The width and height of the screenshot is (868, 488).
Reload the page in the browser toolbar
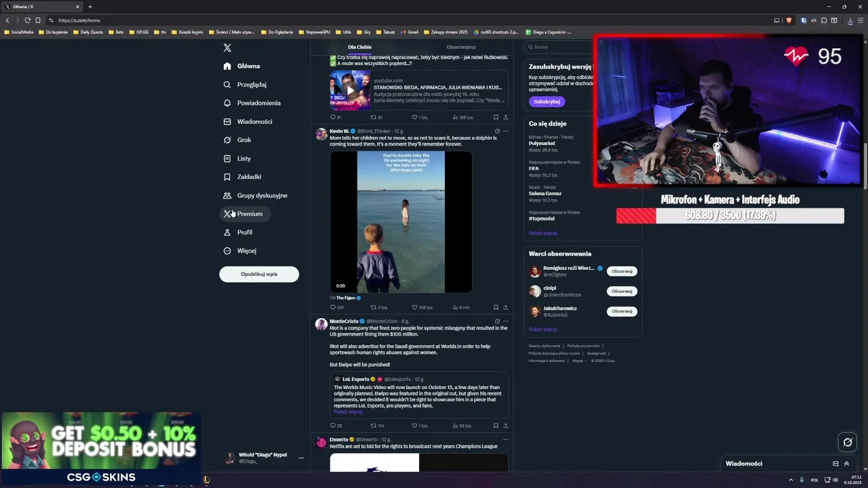point(27,20)
